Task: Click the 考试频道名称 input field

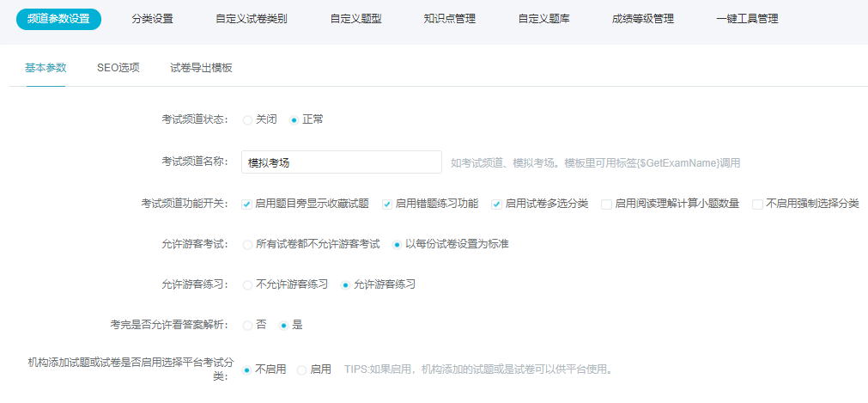Action: 341,162
